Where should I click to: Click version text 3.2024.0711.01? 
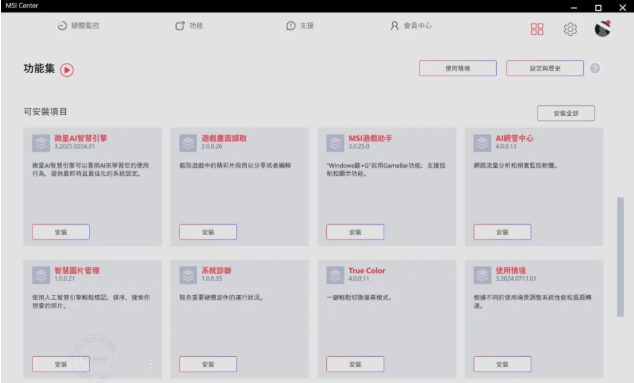[516, 278]
